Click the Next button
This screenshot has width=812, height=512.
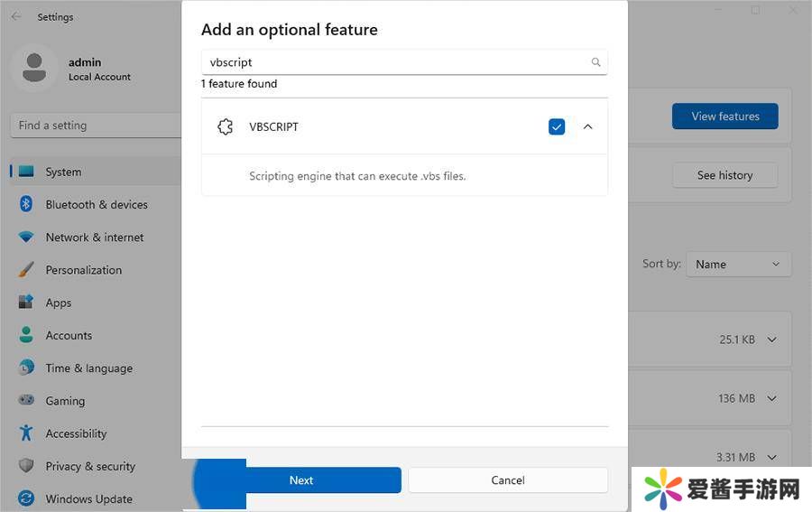(x=301, y=480)
